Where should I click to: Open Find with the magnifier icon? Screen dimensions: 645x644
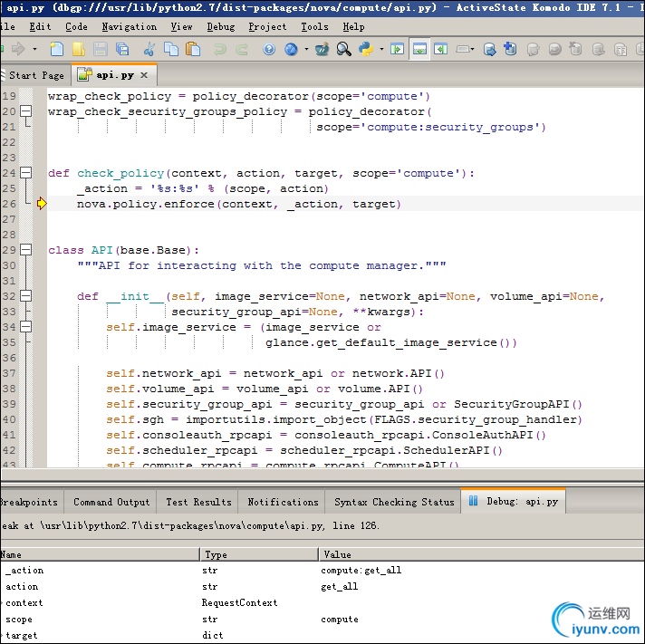(344, 49)
